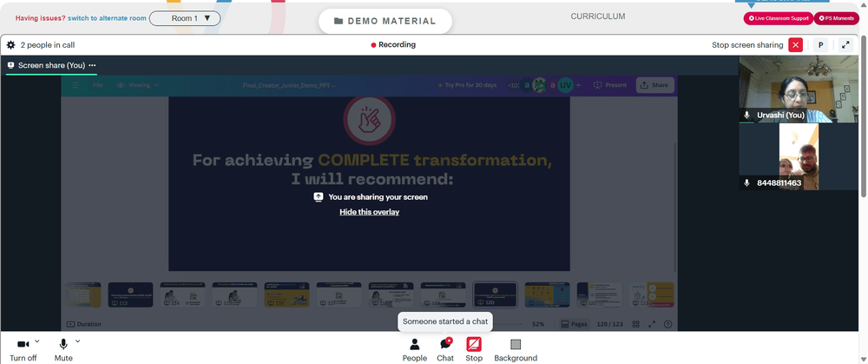Image resolution: width=868 pixels, height=364 pixels.
Task: Open the DEMO MATERIAL folder
Action: 385,21
